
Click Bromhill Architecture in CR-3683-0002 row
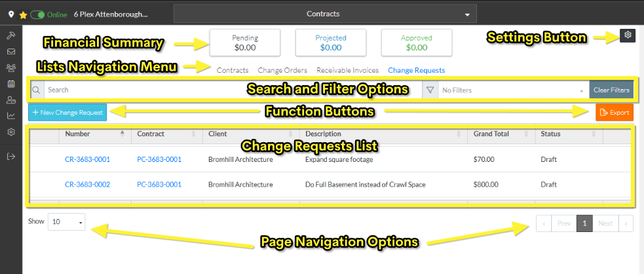coord(240,184)
